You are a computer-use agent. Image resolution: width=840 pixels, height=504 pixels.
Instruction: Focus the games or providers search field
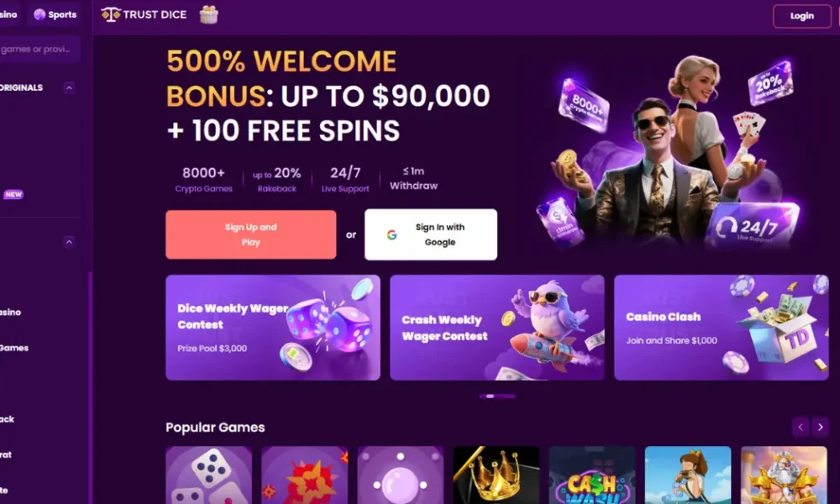pos(39,50)
